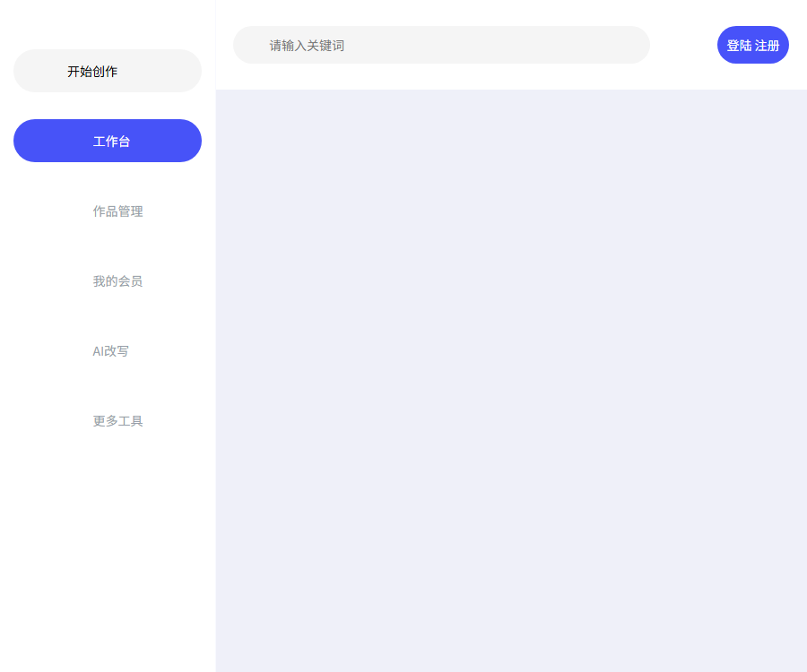Open 作品管理 in the sidebar

[107, 211]
